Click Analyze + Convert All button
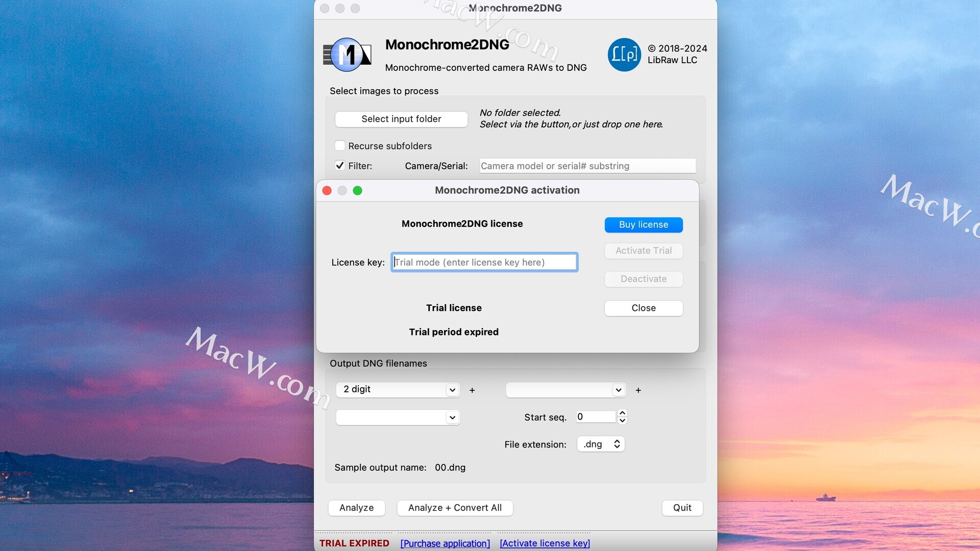This screenshot has height=551, width=980. pyautogui.click(x=455, y=508)
